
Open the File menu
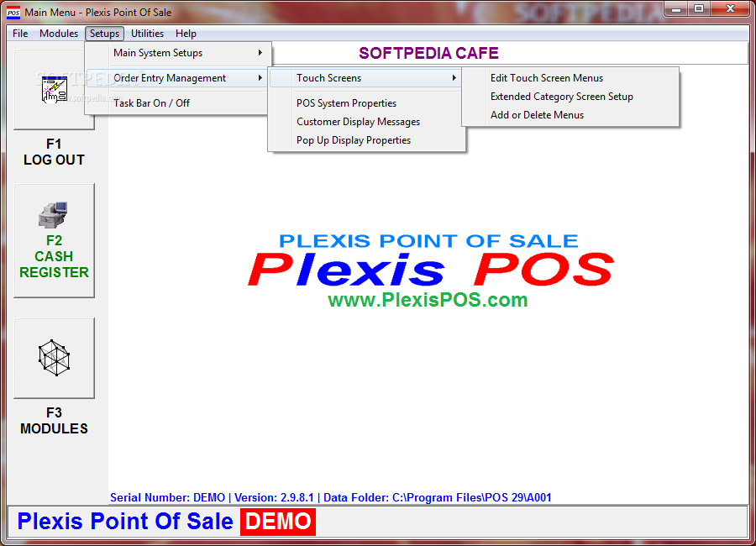click(20, 34)
